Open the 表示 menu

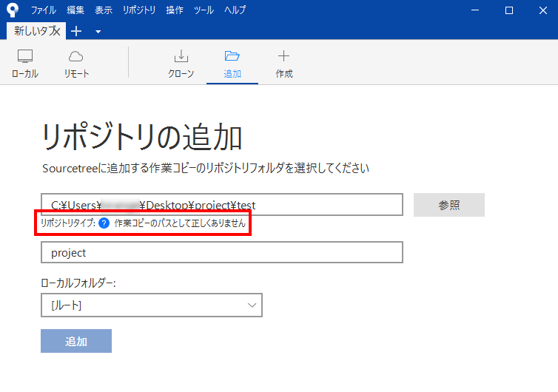(x=104, y=10)
